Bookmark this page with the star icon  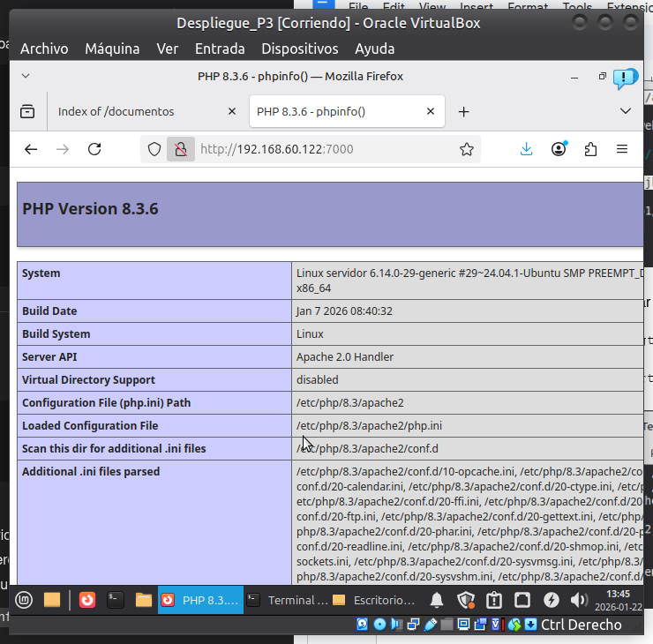coord(467,149)
